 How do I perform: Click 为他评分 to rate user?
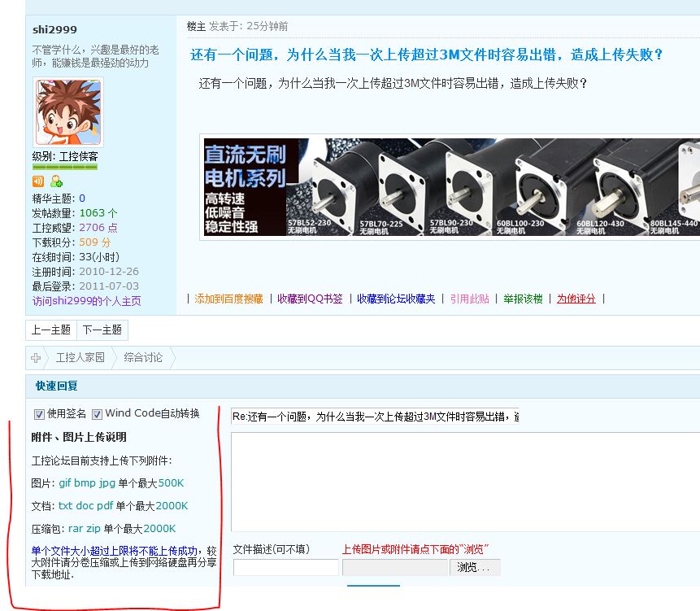pos(576,299)
